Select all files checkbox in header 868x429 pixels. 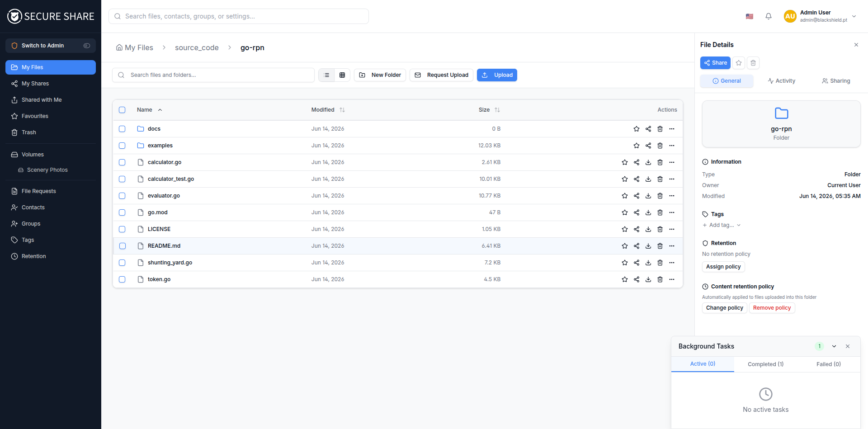tap(122, 110)
